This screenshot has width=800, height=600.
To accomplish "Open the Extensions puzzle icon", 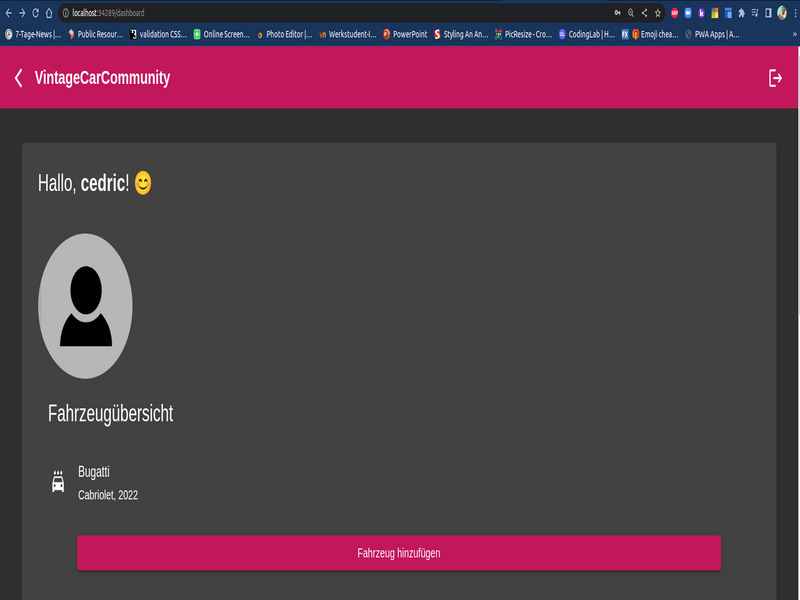I will click(x=741, y=13).
